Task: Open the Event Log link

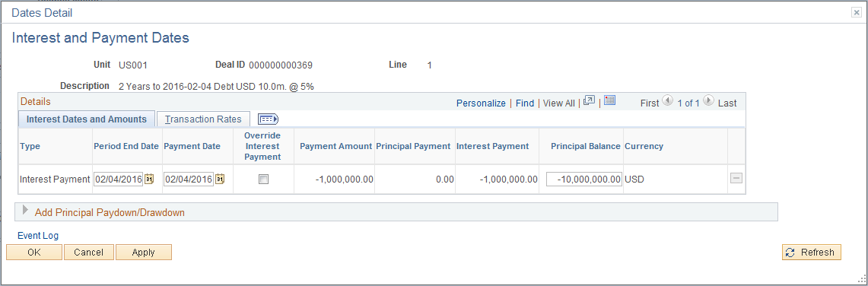Action: pyautogui.click(x=38, y=236)
